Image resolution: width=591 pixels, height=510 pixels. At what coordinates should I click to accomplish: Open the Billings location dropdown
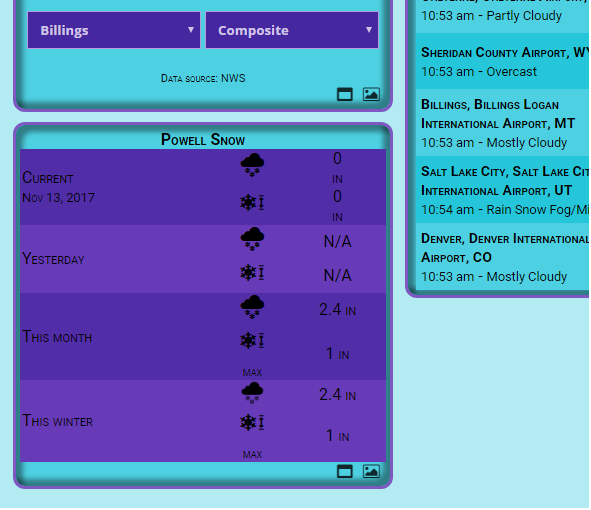(x=114, y=30)
